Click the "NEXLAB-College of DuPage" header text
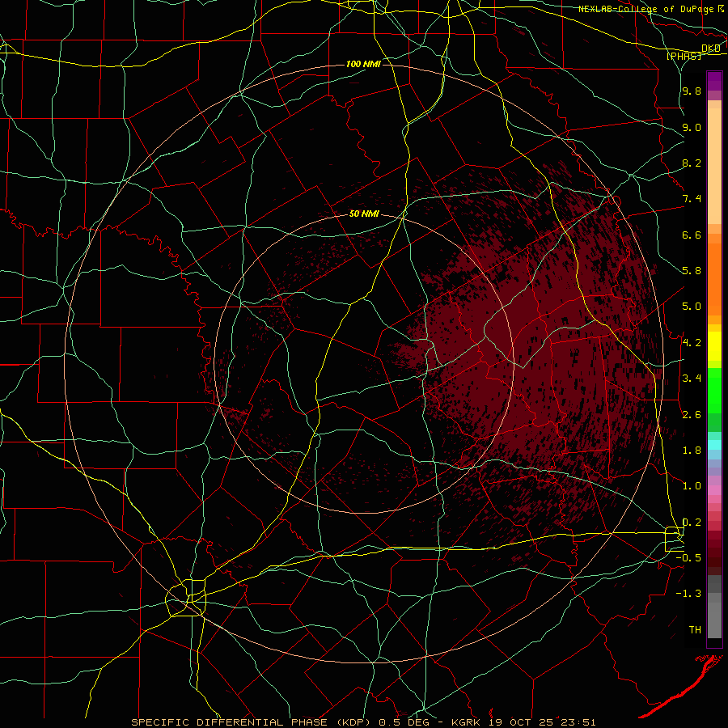Viewport: 728px width, 728px height. click(646, 9)
